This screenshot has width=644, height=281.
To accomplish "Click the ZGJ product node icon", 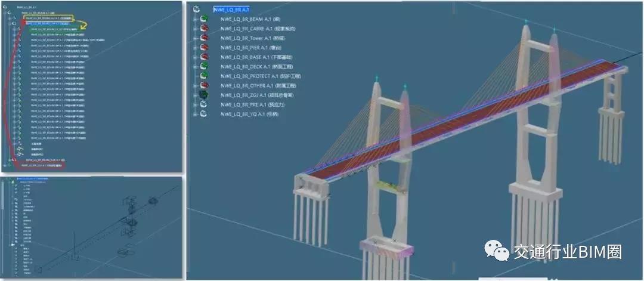I will pyautogui.click(x=203, y=95).
